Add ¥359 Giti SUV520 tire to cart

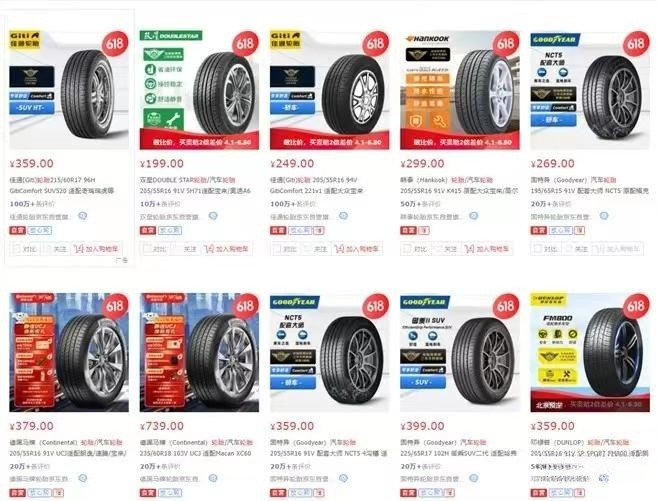96,249
